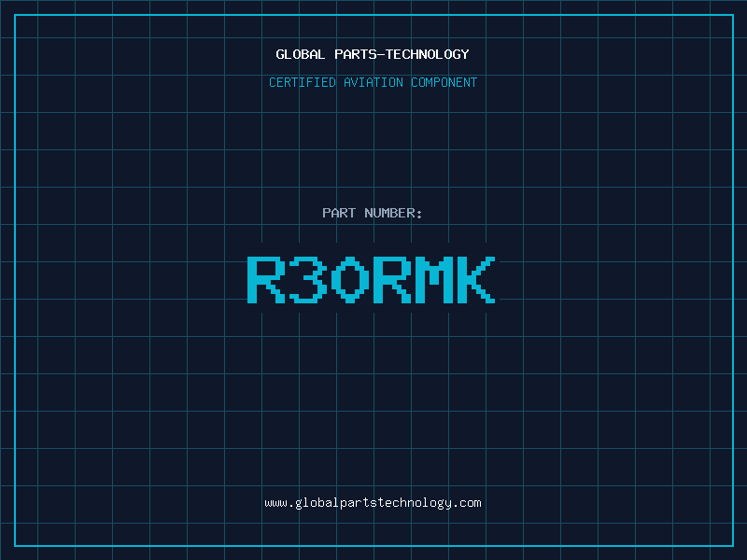The width and height of the screenshot is (747, 560).
Task: Click the www prefix of the website URL
Action: [x=275, y=502]
